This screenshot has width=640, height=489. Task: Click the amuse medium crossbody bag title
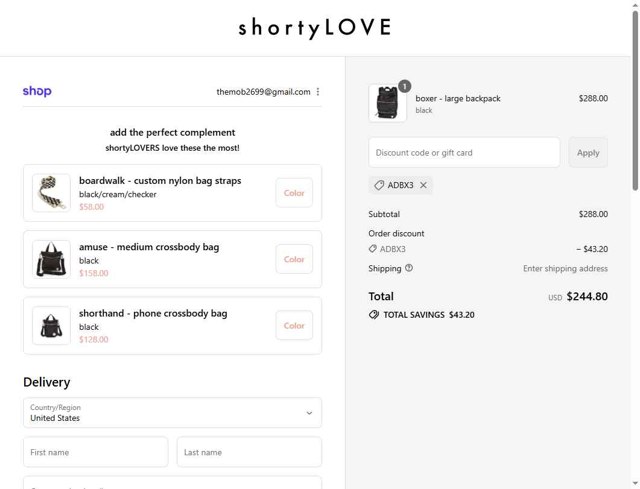pyautogui.click(x=149, y=247)
